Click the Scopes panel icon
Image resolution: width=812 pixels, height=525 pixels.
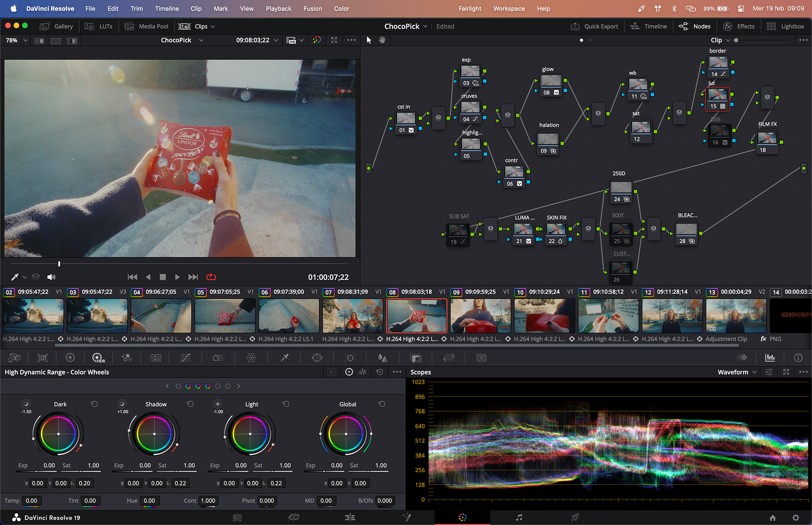pos(770,358)
